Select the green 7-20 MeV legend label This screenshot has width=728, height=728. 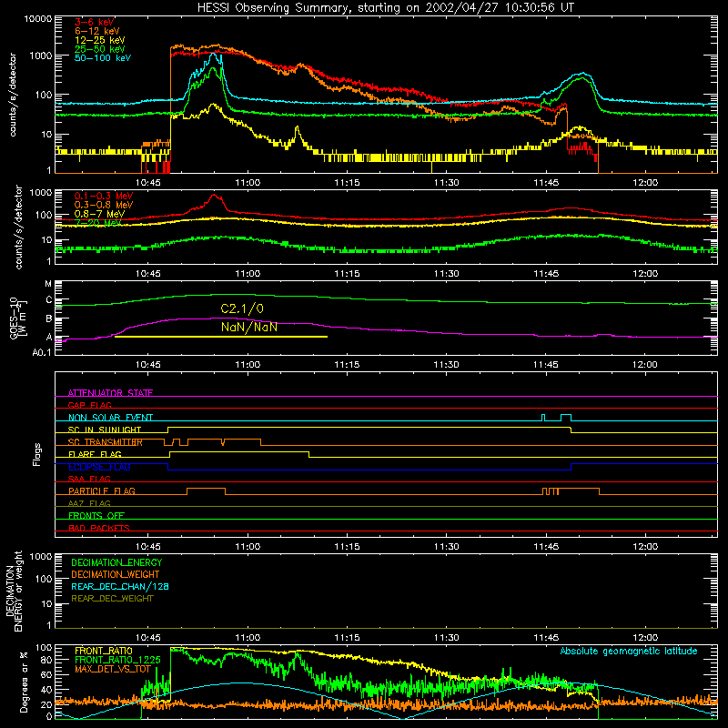pos(98,223)
